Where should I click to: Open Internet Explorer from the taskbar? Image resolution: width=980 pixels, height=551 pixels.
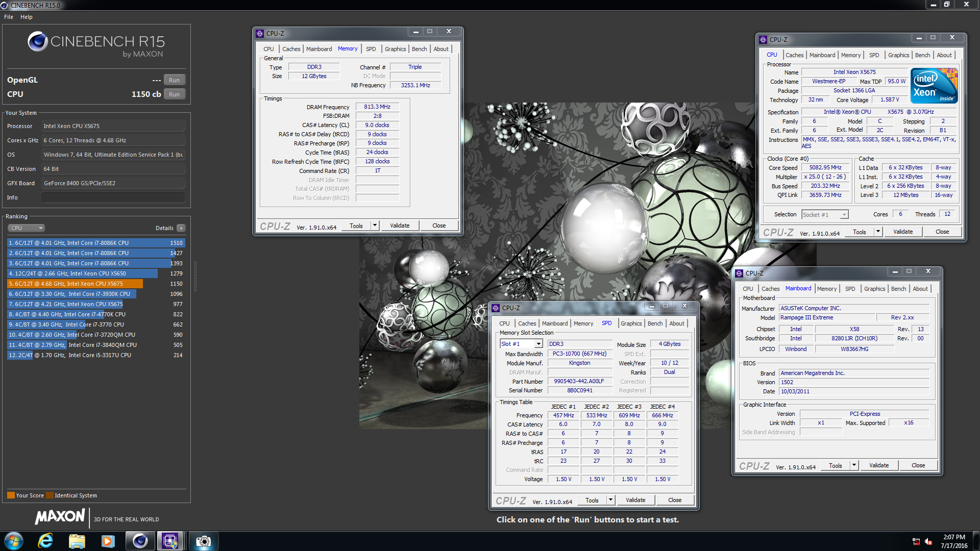click(45, 541)
